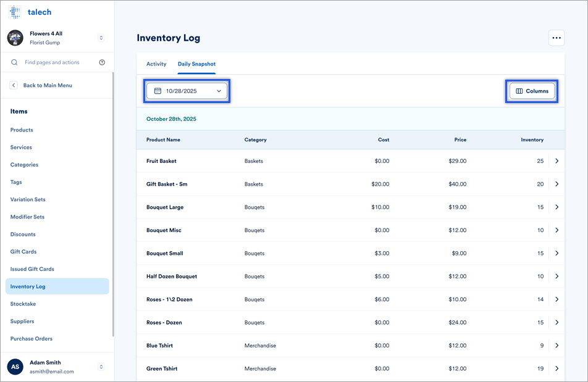Sort by Inventory column header
This screenshot has width=588, height=382.
(532, 139)
